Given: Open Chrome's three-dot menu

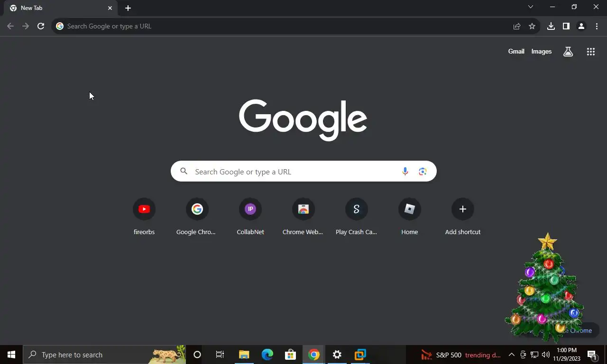Looking at the screenshot, I should (x=597, y=26).
